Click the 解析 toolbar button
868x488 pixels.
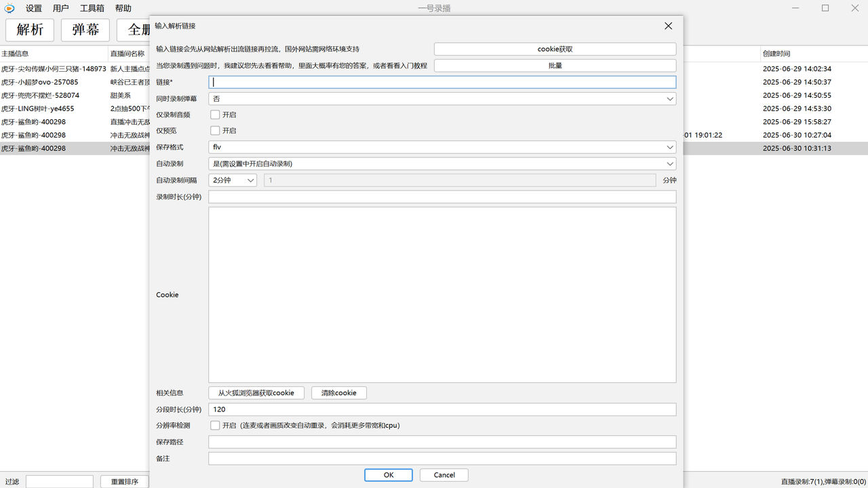coord(30,30)
